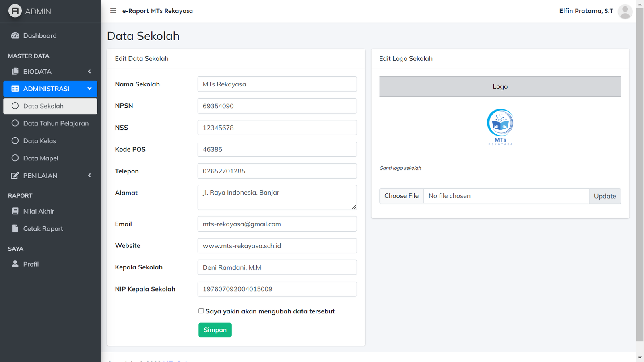
Task: Select the Data Kelas circle item
Action: point(15,141)
